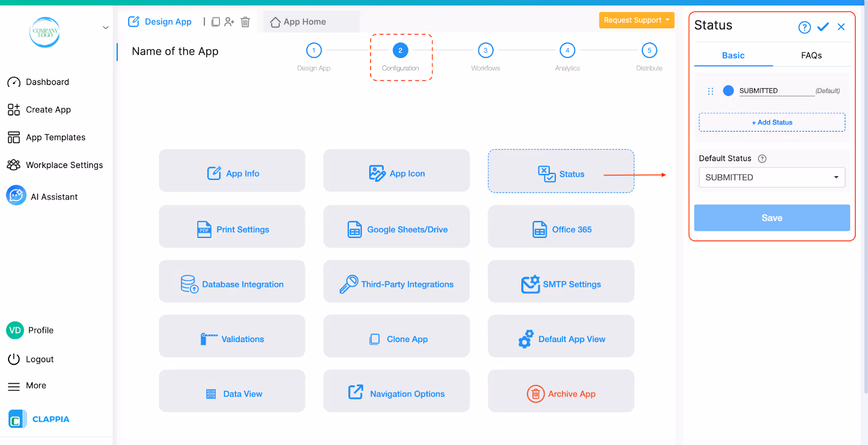Click the App Home house icon
Viewport: 868px width, 445px height.
click(275, 22)
